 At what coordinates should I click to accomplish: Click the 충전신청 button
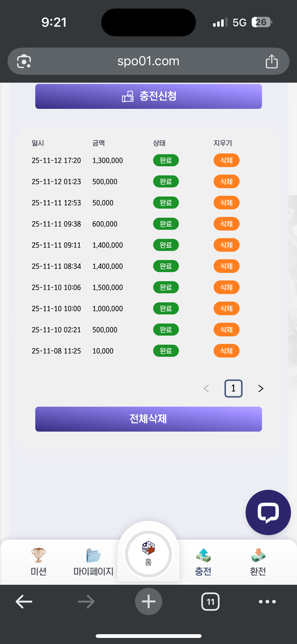pos(148,96)
